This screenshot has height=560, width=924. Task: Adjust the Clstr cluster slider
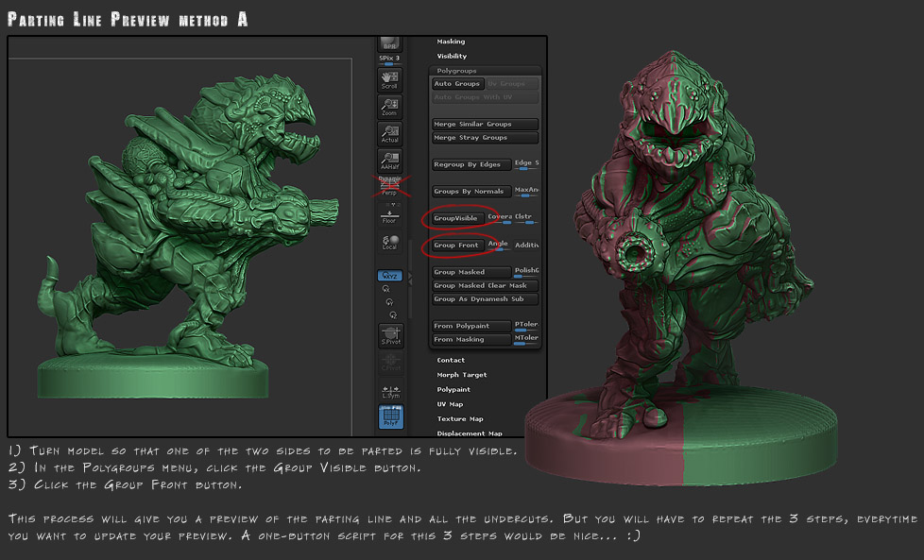click(x=526, y=218)
